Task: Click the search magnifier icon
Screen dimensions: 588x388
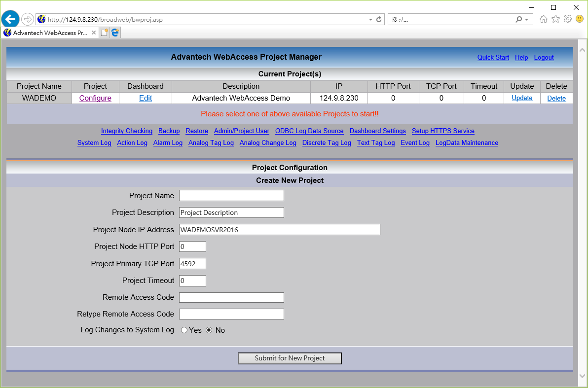Action: [x=518, y=20]
